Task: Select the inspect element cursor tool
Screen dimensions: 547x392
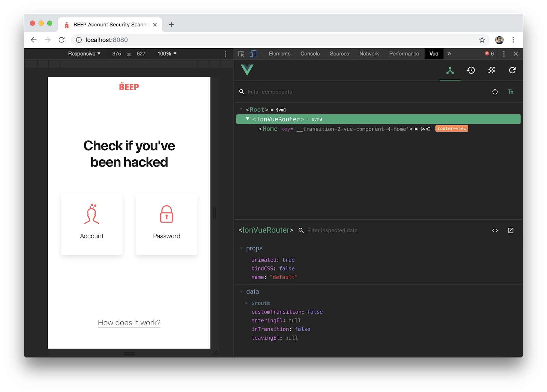Action: coord(241,54)
